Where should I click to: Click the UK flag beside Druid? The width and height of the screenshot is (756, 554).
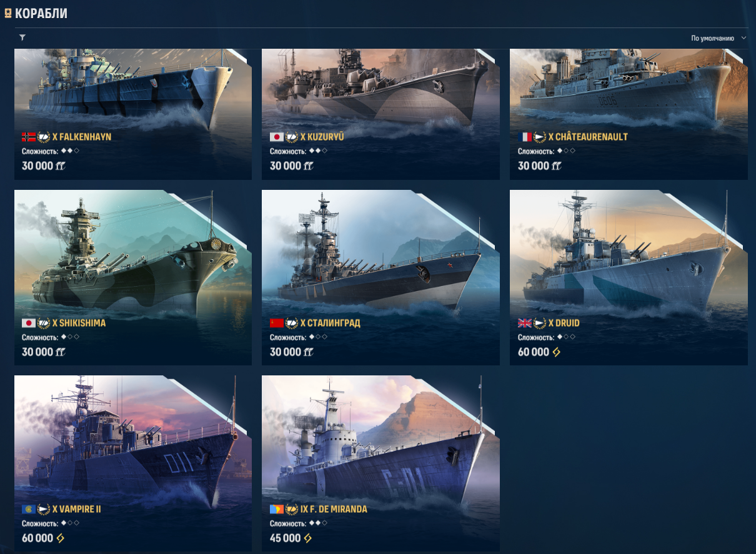(524, 323)
